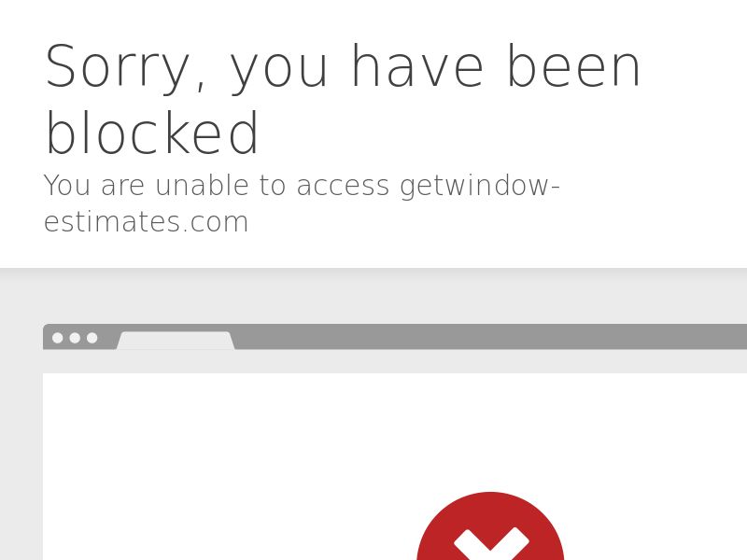This screenshot has width=747, height=560.
Task: Click the "estimates.com" domain text
Action: coord(147,221)
